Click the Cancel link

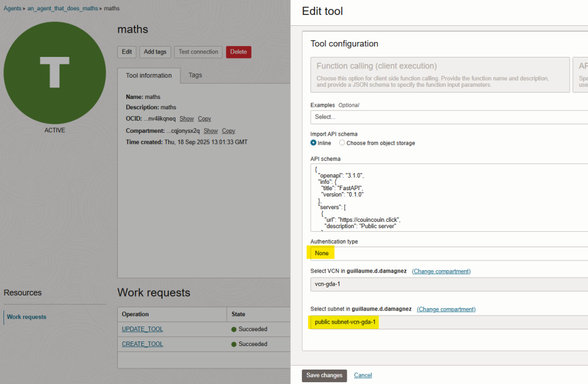(x=363, y=375)
